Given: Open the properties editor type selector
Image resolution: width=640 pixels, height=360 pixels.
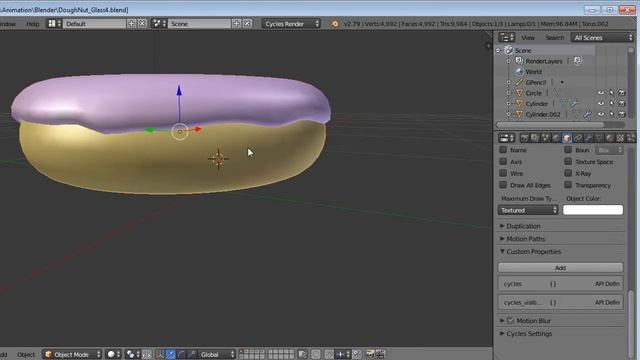Looking at the screenshot, I should pos(507,138).
